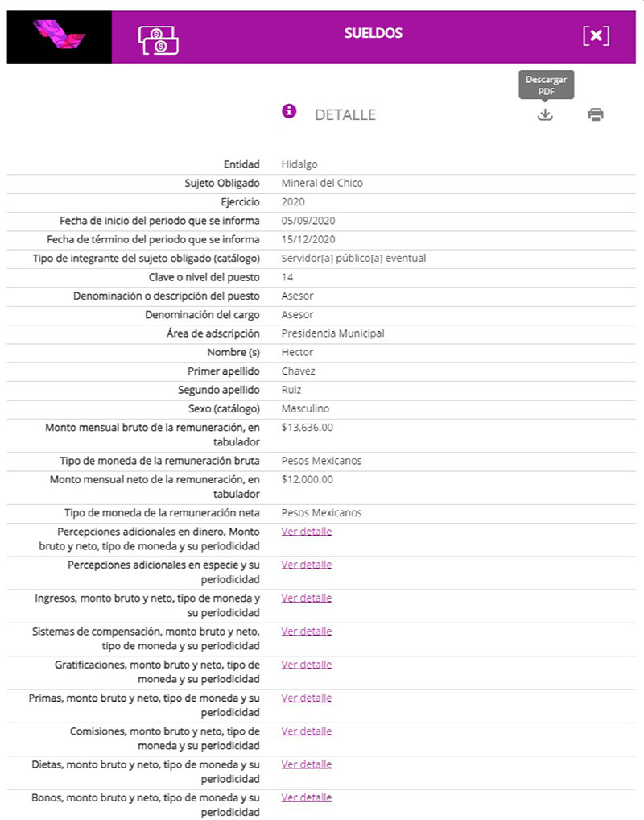Click the DETALLE heading text
This screenshot has height=820, width=644.
point(345,115)
